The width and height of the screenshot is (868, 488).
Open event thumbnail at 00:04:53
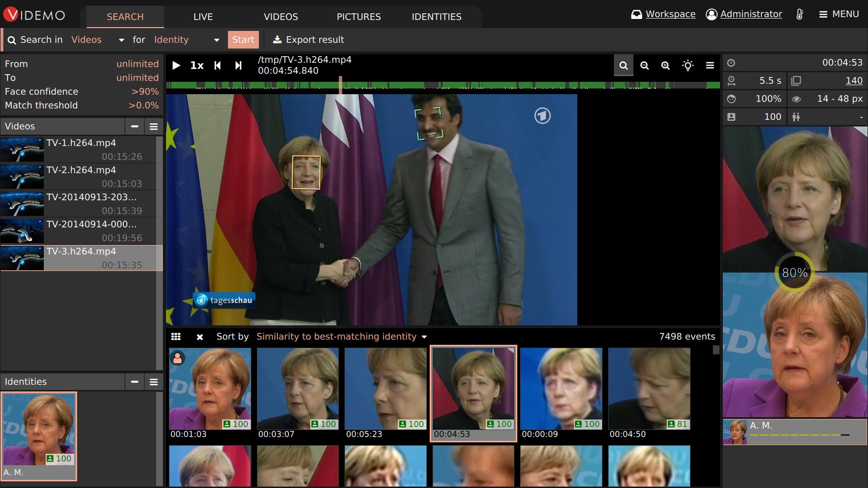click(473, 393)
